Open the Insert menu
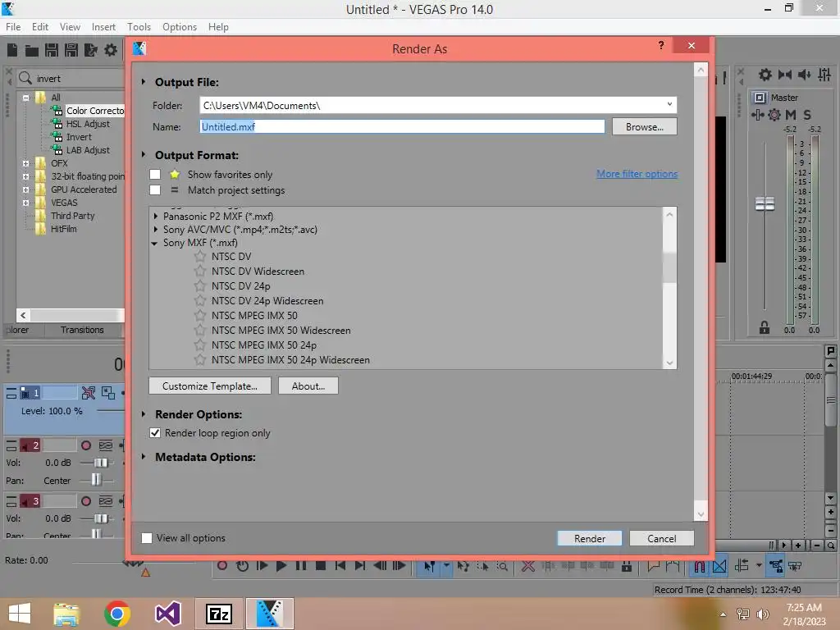840x630 pixels. coord(103,27)
